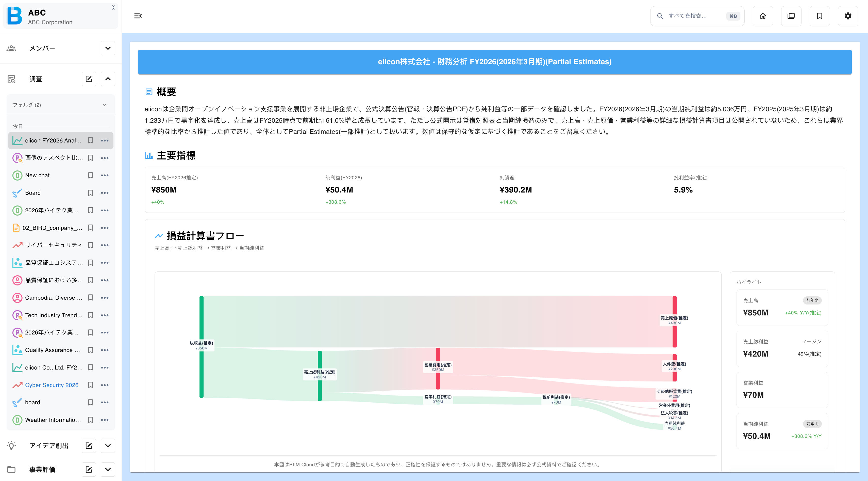Open the settings gear icon
Viewport: 868px width, 481px height.
848,16
